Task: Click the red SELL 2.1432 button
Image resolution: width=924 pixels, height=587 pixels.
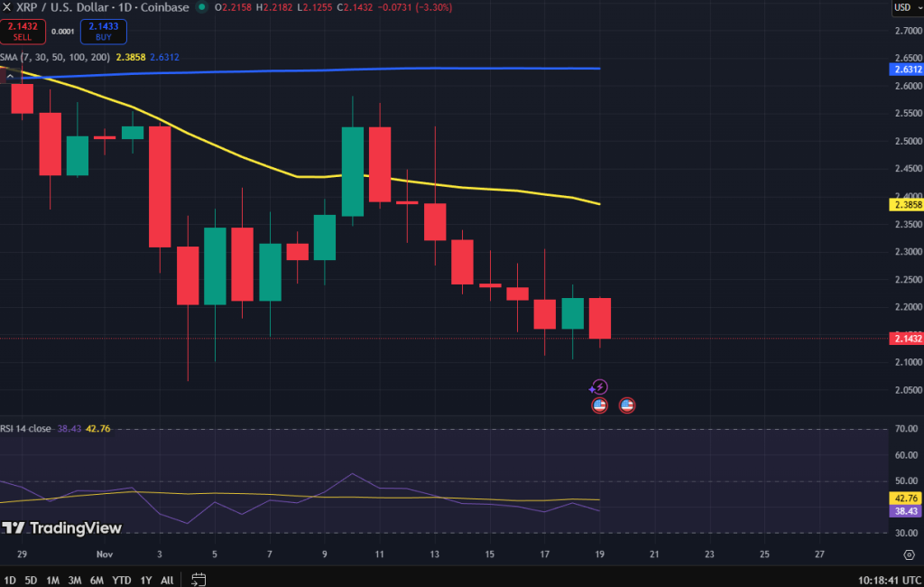Action: 23,32
